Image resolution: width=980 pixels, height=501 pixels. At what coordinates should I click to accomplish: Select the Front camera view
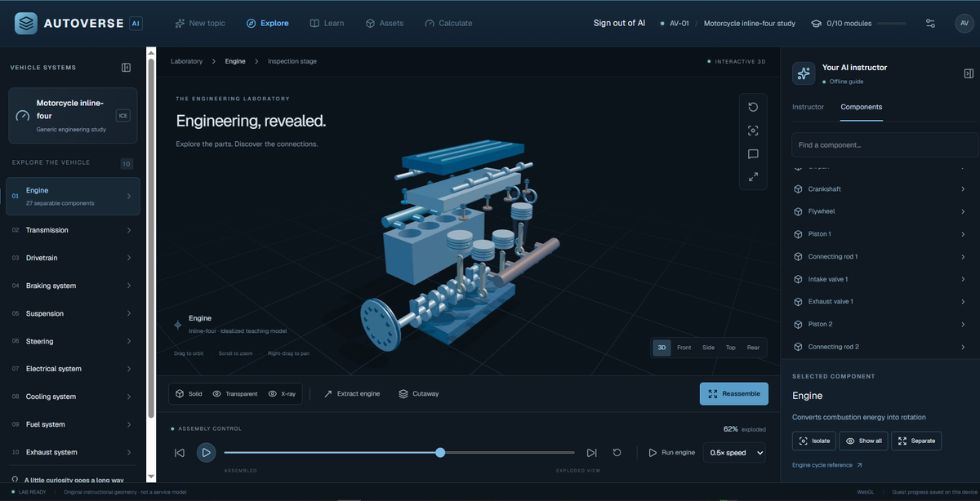pyautogui.click(x=684, y=348)
